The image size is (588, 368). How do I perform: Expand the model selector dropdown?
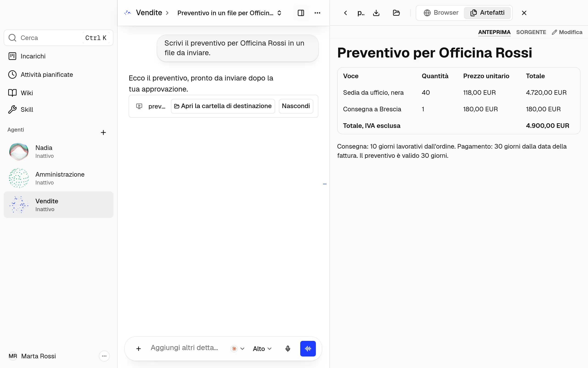(238, 348)
